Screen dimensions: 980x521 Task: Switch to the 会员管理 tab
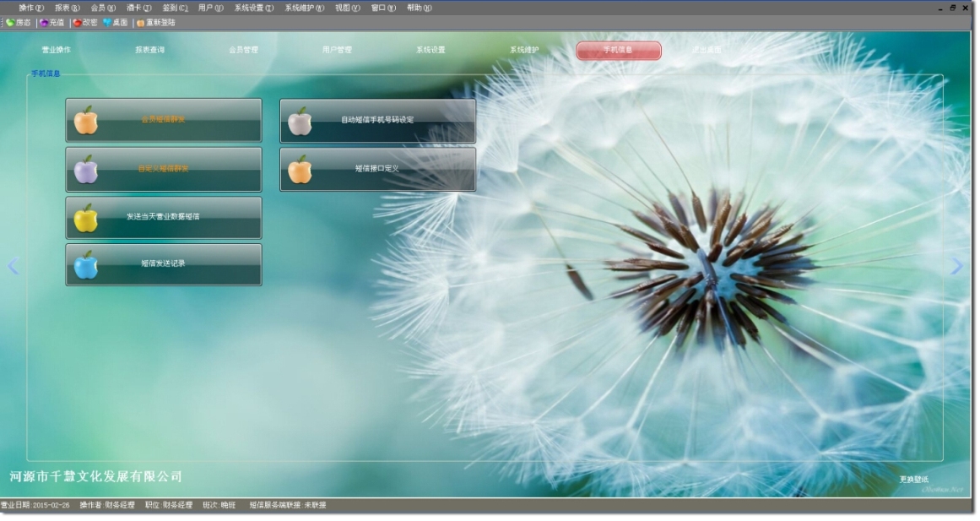(x=243, y=51)
